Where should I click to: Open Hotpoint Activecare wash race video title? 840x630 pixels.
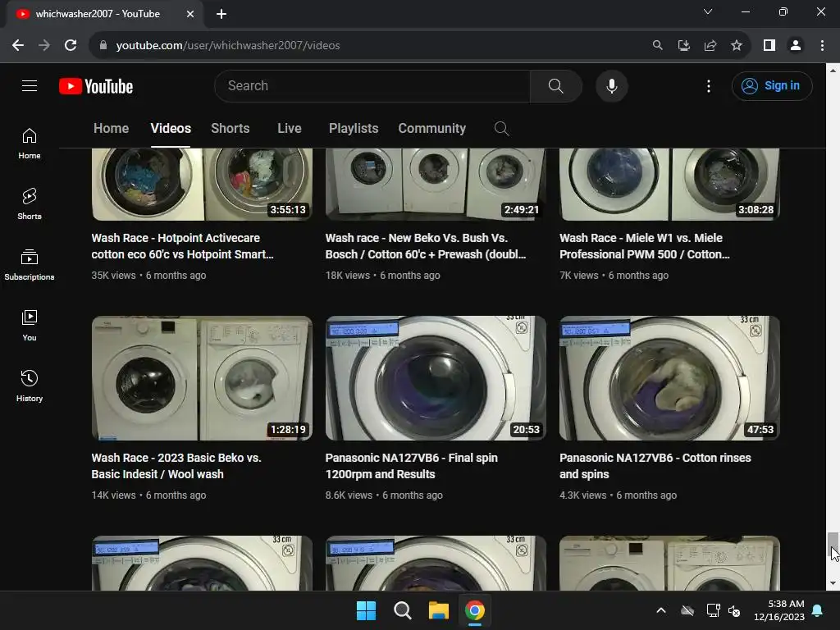tap(182, 246)
